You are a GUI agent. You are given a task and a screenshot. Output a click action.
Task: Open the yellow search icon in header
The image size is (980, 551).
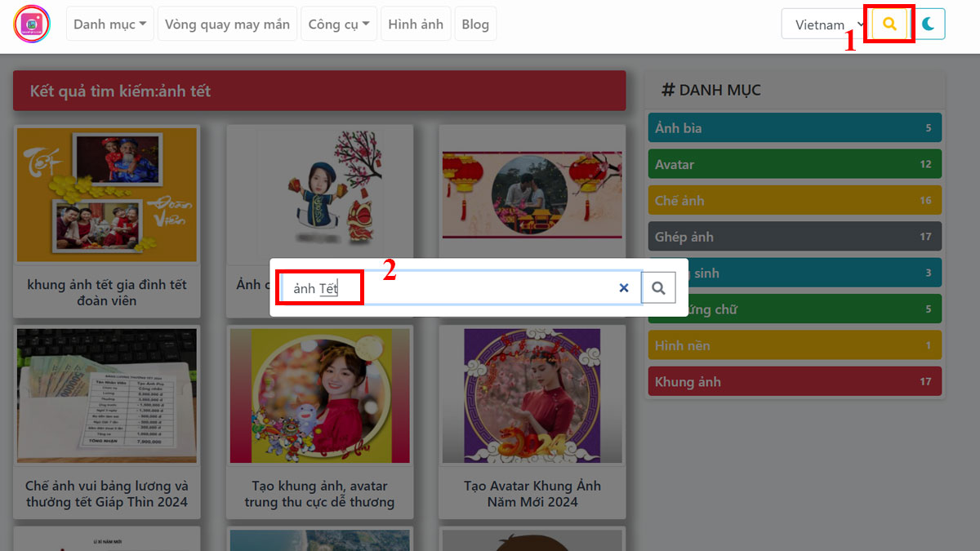click(x=889, y=24)
